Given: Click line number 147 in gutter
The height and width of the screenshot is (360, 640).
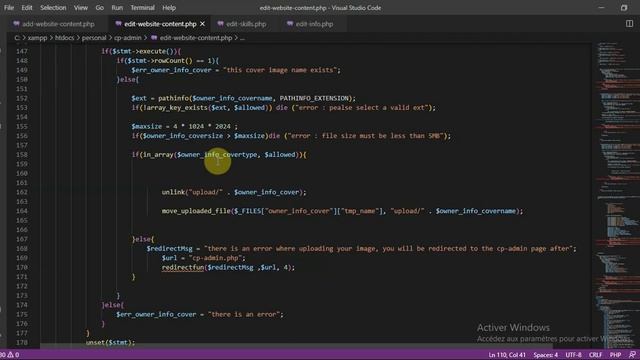Looking at the screenshot, I should point(22,51).
